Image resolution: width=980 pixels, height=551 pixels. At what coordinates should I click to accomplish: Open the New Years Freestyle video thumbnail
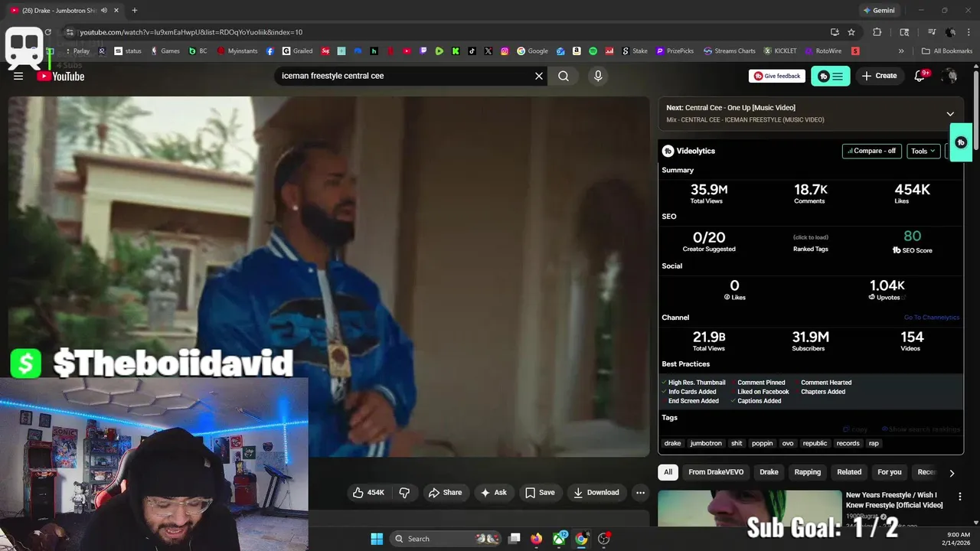[x=750, y=508]
